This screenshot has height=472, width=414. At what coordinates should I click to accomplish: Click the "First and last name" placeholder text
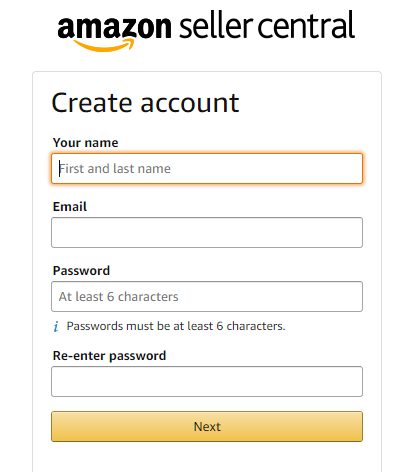click(x=115, y=169)
